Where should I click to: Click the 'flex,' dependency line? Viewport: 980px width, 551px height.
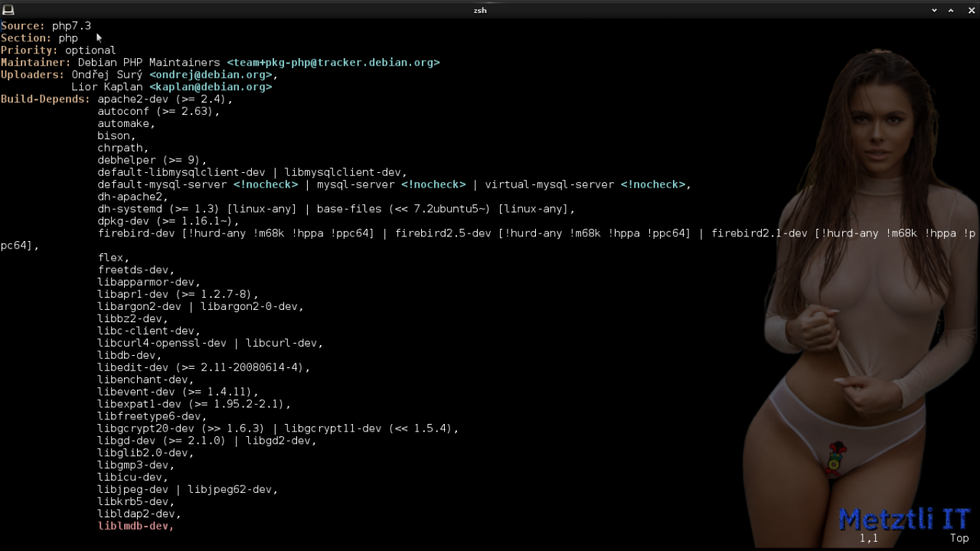point(113,259)
